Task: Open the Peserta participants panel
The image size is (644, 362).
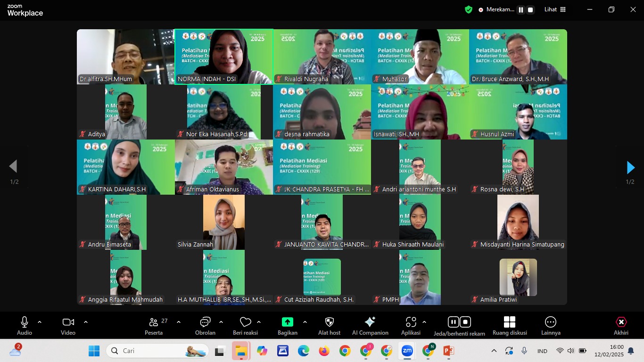Action: tap(154, 322)
